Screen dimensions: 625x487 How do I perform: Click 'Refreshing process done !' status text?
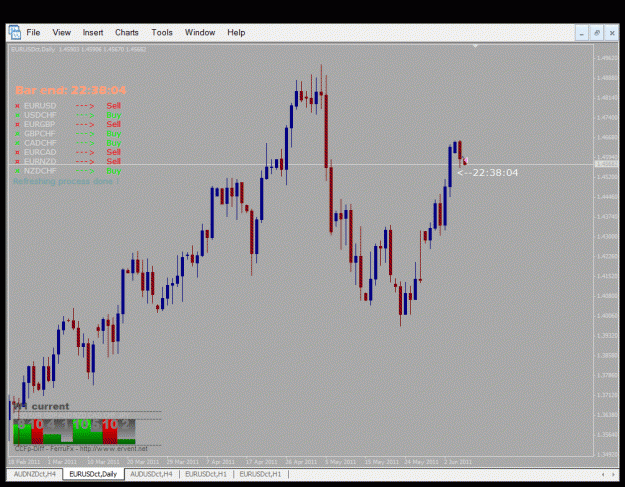point(66,182)
